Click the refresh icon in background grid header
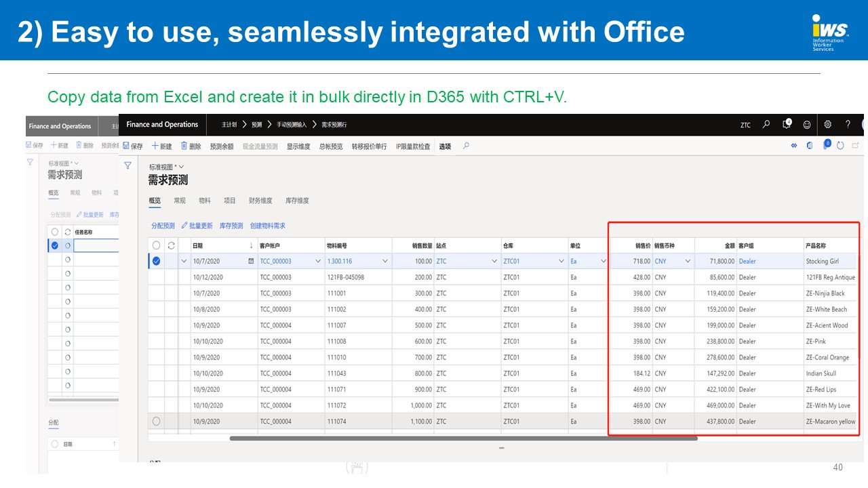This screenshot has height=488, width=868. click(67, 232)
